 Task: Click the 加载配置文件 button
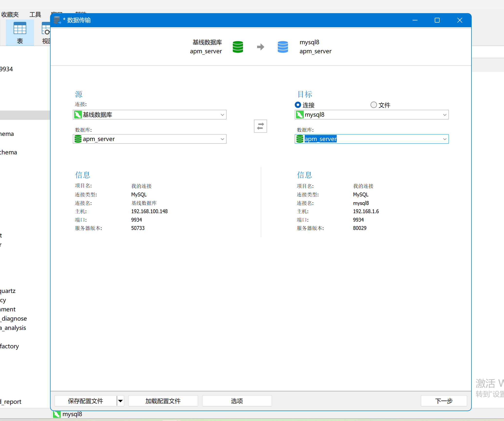click(x=163, y=401)
